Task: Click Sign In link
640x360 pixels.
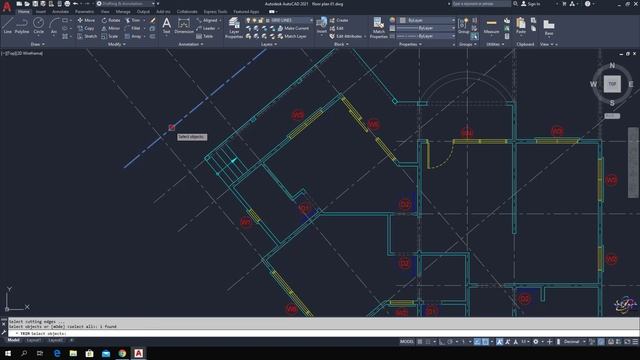Action: (531, 4)
